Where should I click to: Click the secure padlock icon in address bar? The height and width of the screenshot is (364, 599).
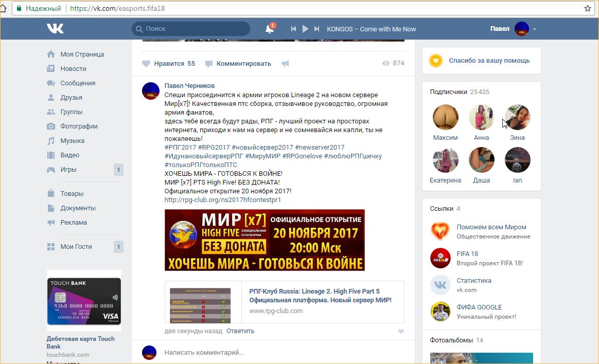point(19,8)
